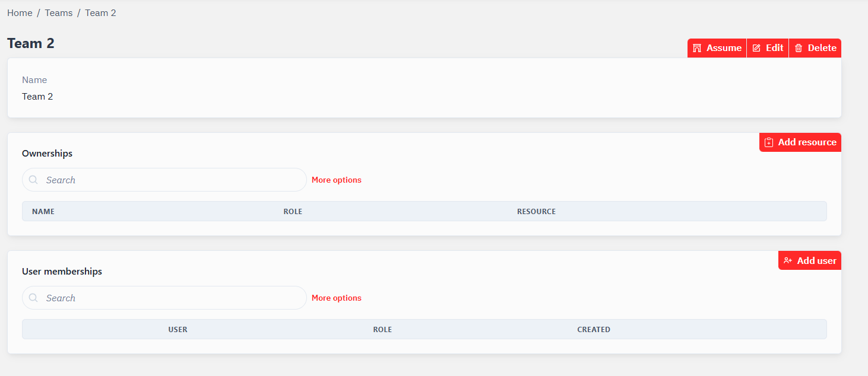Click the Edit pencil icon
Viewport: 868px width, 376px height.
click(x=756, y=48)
